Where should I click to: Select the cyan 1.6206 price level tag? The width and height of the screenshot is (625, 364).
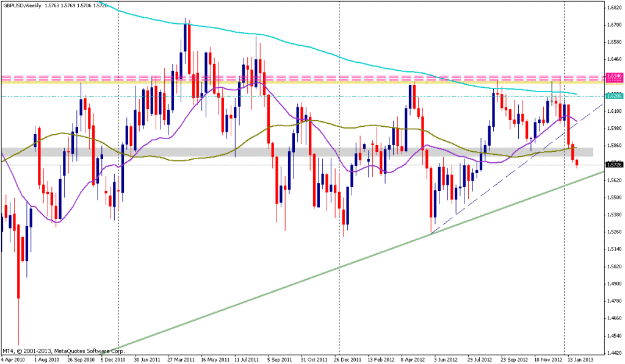click(x=613, y=96)
